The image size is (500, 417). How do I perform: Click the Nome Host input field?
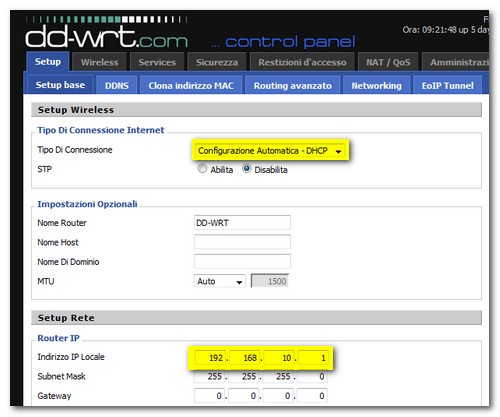pyautogui.click(x=242, y=242)
